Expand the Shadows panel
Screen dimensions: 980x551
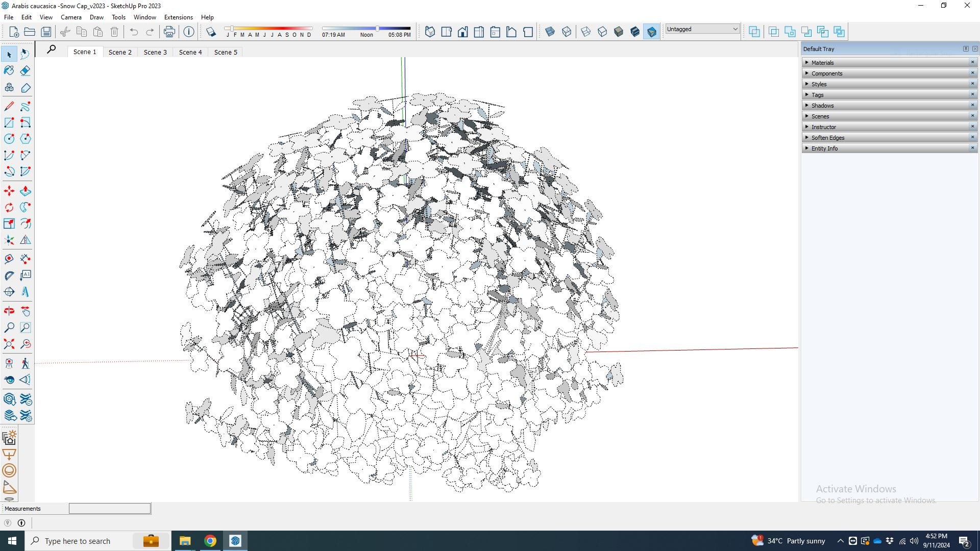889,105
